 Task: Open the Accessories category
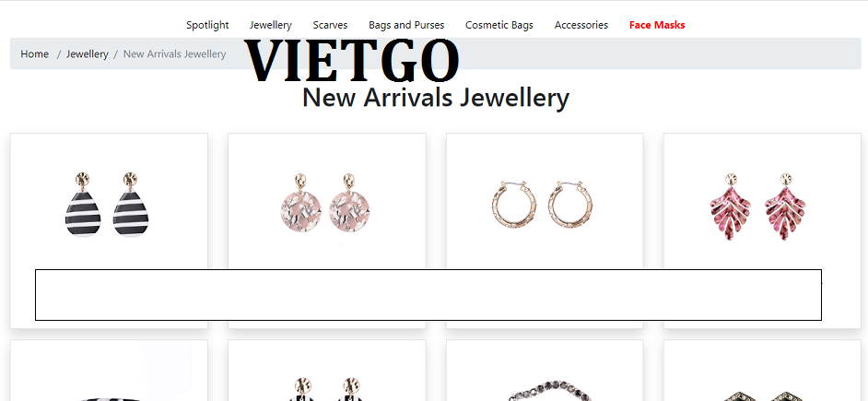click(x=581, y=25)
